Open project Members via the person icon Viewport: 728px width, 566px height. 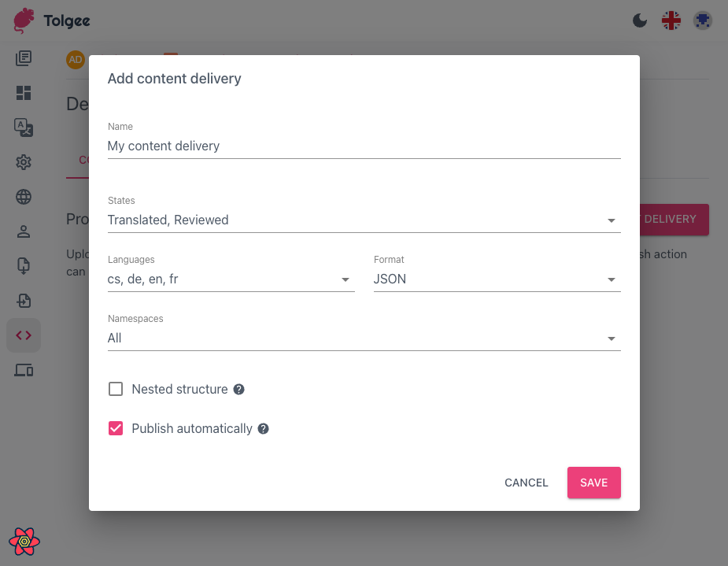coord(24,231)
